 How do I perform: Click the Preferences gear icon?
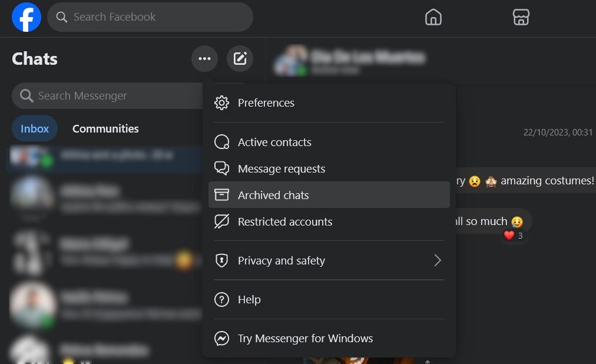[x=221, y=102]
